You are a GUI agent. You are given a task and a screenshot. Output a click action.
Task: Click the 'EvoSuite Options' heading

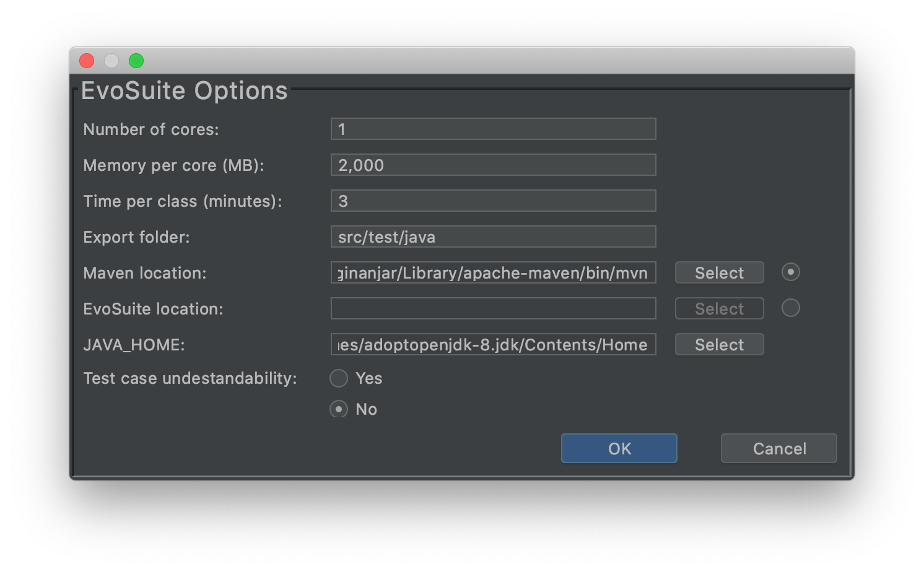(x=184, y=90)
